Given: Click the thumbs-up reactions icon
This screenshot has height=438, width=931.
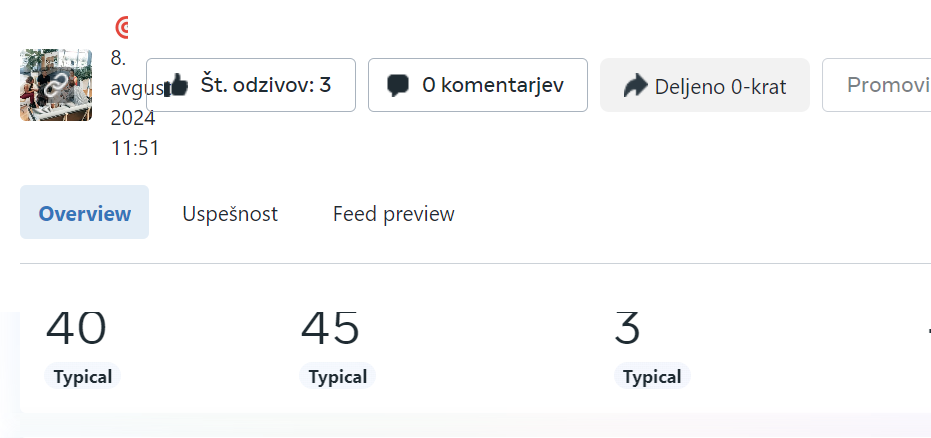Looking at the screenshot, I should (175, 85).
